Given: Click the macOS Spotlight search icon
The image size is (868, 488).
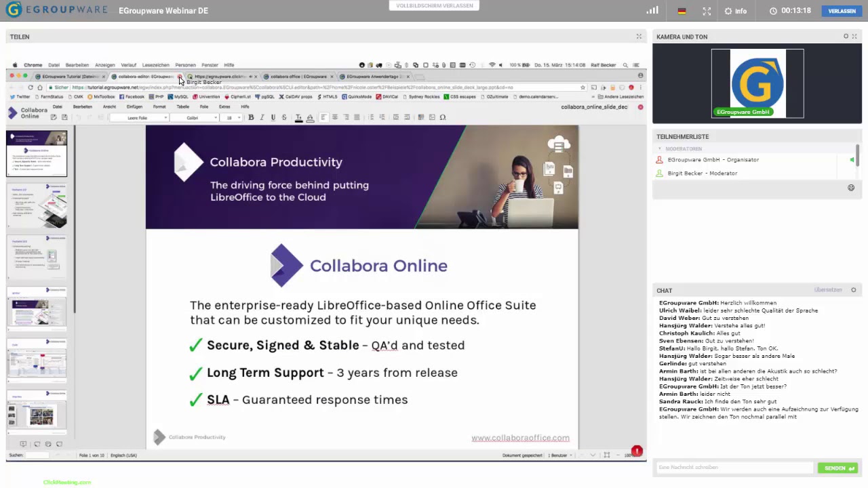Looking at the screenshot, I should coord(625,65).
